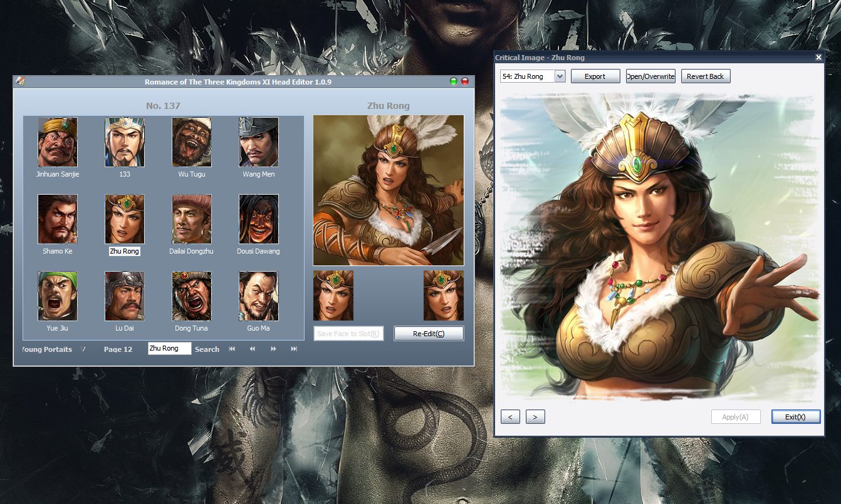Select the Yue Jiu portrait
Image resolution: width=841 pixels, height=504 pixels.
tap(58, 296)
